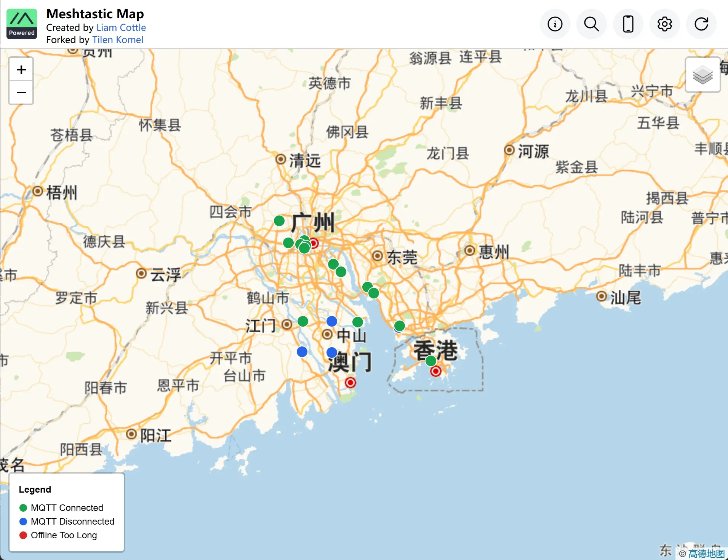Refresh the Meshtastic map data
Screen dimensions: 728x560
click(701, 24)
